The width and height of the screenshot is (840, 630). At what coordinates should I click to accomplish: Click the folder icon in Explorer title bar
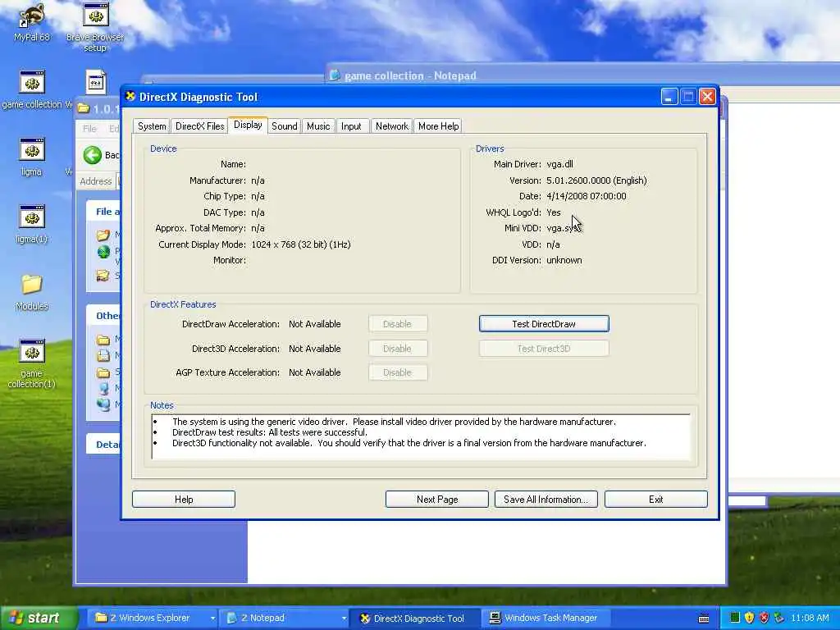[x=83, y=109]
